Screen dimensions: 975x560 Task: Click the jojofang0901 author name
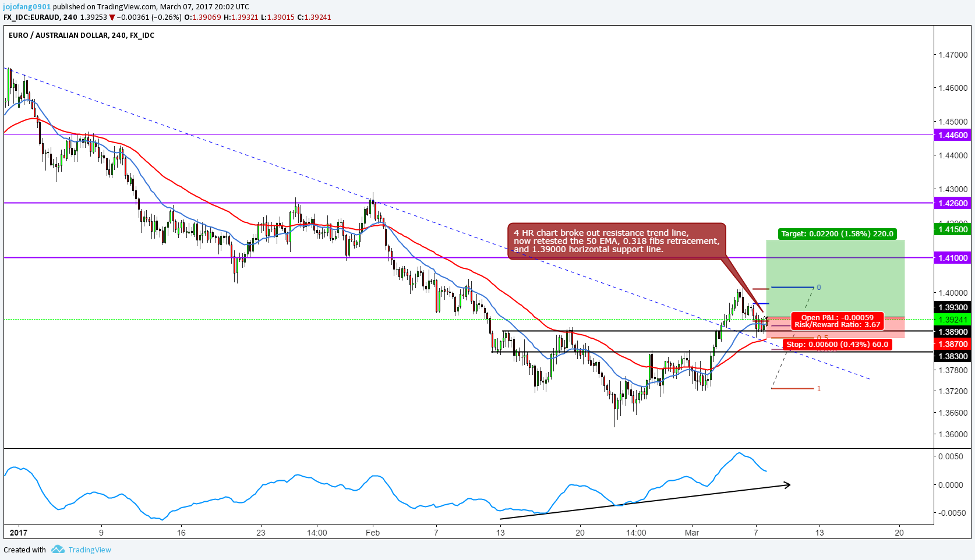tap(27, 7)
